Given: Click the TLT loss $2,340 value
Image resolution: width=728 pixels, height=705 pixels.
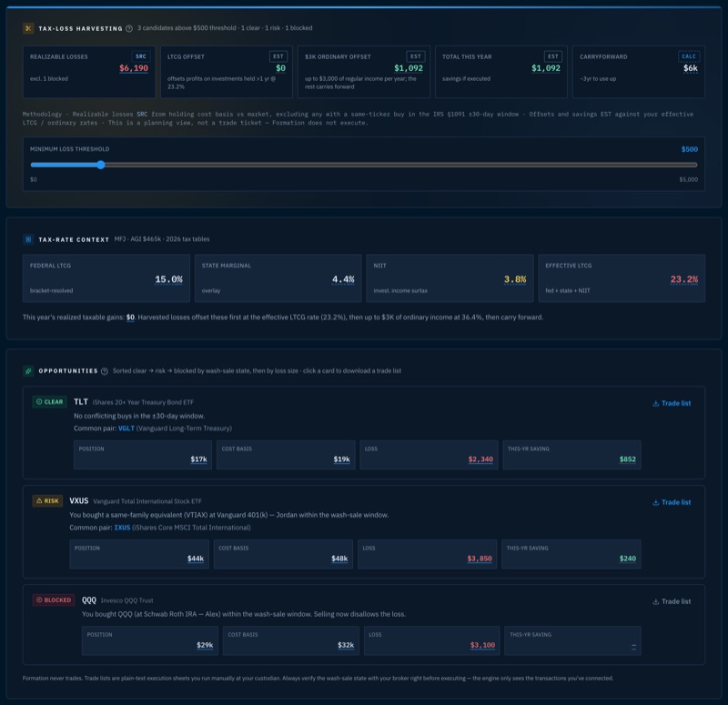Looking at the screenshot, I should coord(480,459).
